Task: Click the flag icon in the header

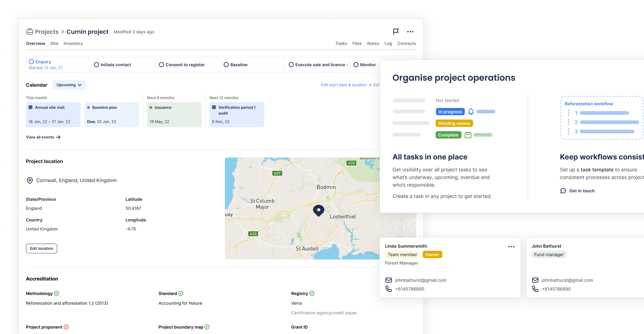Action: click(x=396, y=32)
